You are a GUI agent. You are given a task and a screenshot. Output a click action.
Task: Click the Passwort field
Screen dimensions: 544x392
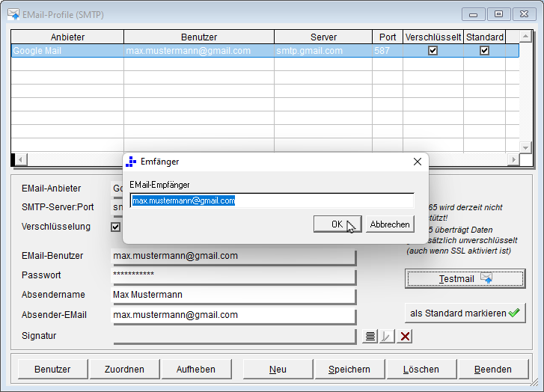233,276
